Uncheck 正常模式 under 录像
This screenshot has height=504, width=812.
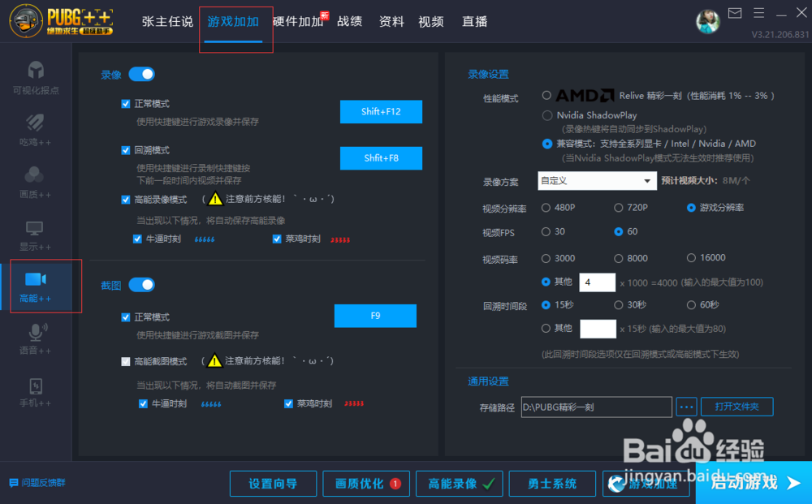pyautogui.click(x=125, y=104)
